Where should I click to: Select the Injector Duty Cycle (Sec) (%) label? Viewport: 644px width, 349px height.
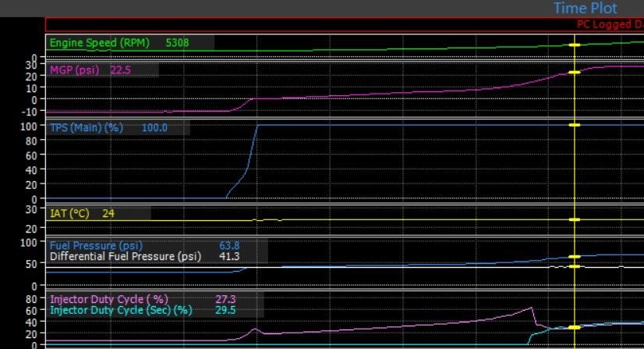(x=121, y=309)
